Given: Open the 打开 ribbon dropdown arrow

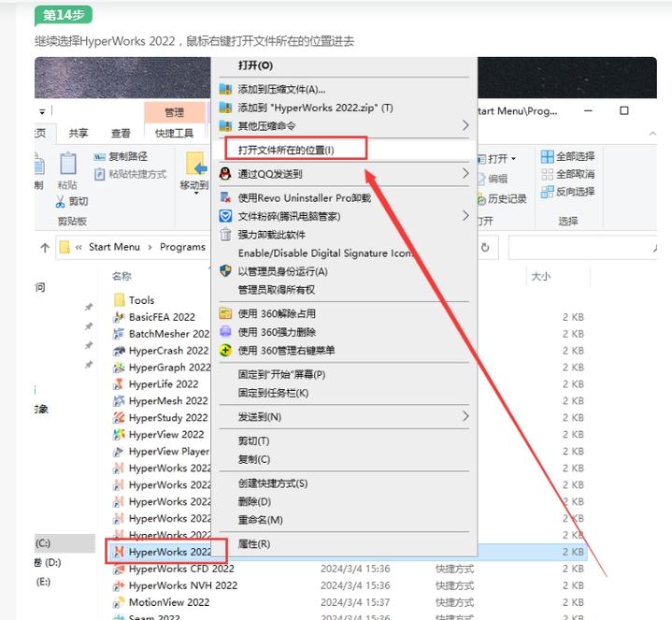Looking at the screenshot, I should 513,159.
